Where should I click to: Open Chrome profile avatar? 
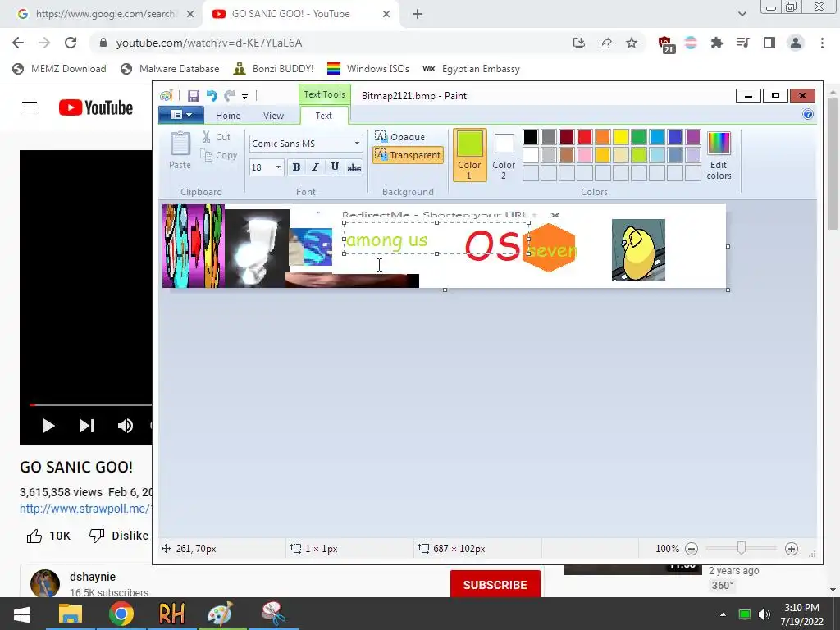[x=796, y=43]
